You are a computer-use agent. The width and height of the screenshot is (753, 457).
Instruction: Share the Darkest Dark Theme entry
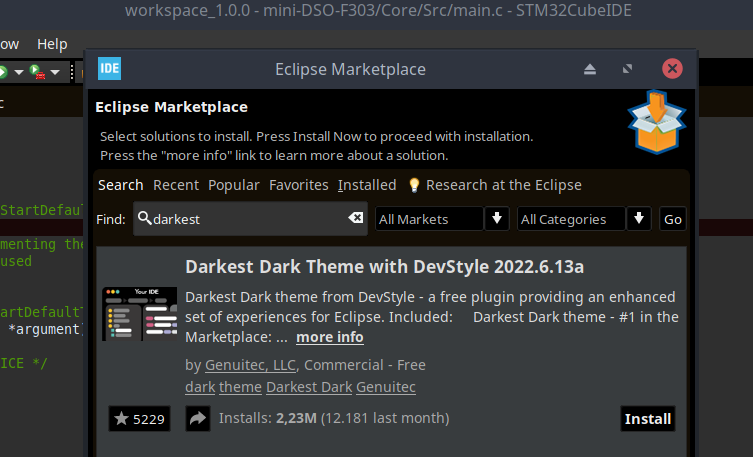[x=198, y=419]
